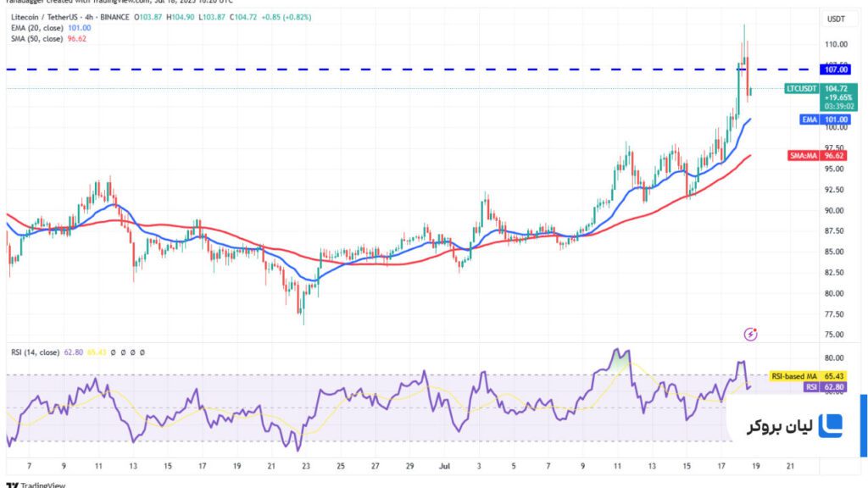The image size is (868, 488).
Task: Click the 85.00 price axis label
Action: [834, 252]
